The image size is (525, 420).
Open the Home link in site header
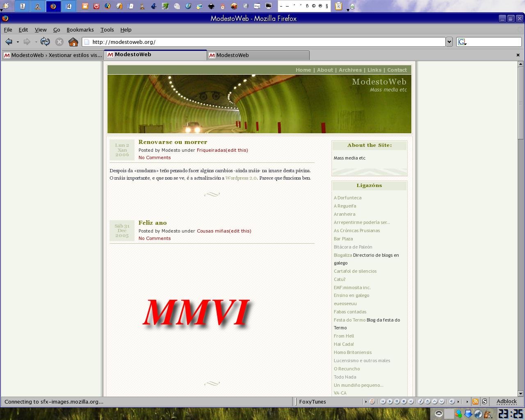[x=303, y=70]
